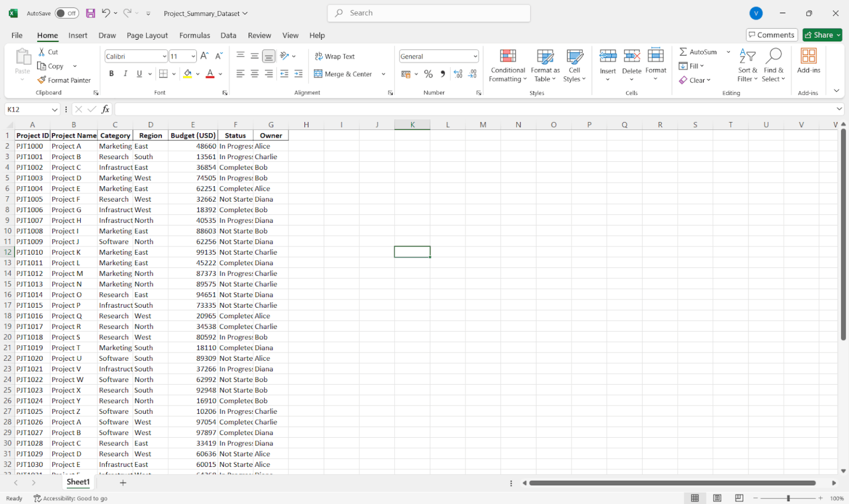Toggle italic formatting
849x504 pixels.
click(125, 73)
